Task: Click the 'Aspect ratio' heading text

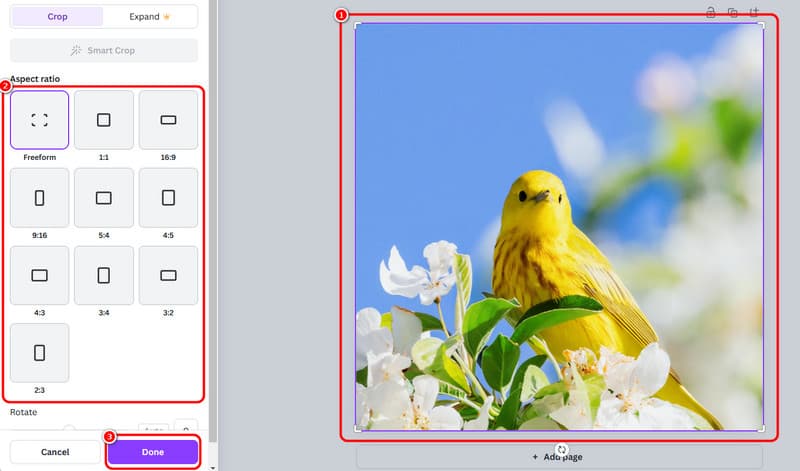Action: 35,79
